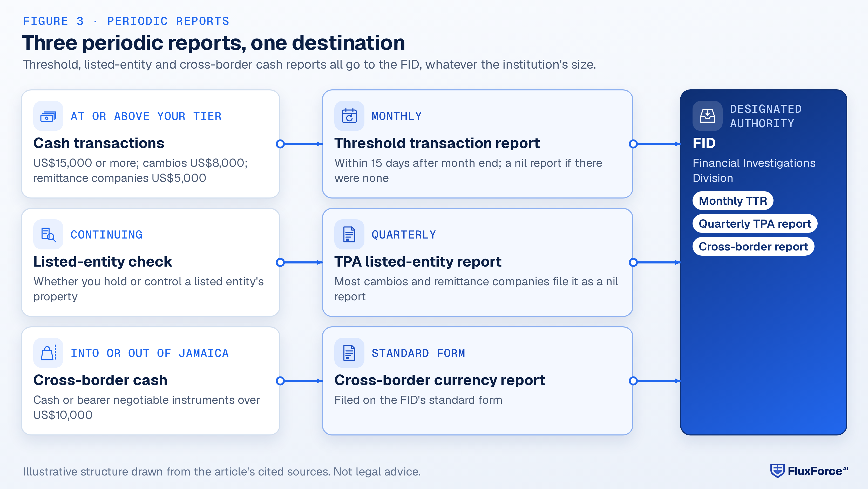Click the connector node on the Cross-border cash card edge
Image resolution: width=868 pixels, height=489 pixels.
click(x=280, y=381)
